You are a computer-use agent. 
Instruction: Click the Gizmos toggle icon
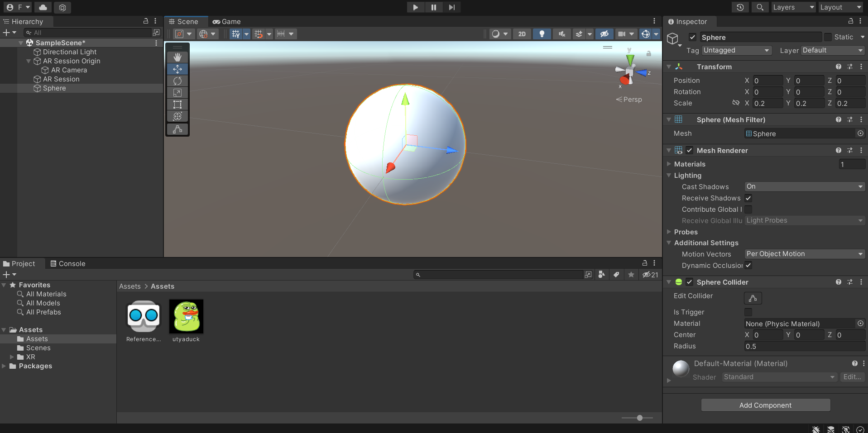[x=646, y=34]
